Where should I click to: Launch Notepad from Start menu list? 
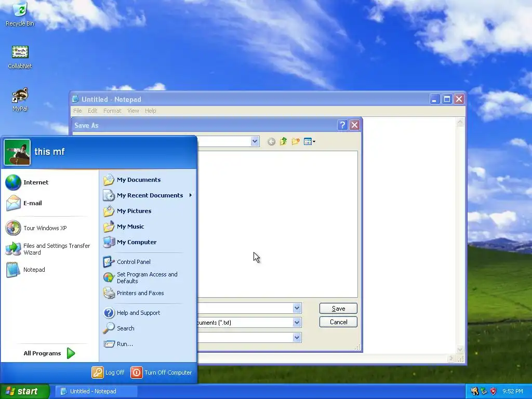(x=49, y=270)
